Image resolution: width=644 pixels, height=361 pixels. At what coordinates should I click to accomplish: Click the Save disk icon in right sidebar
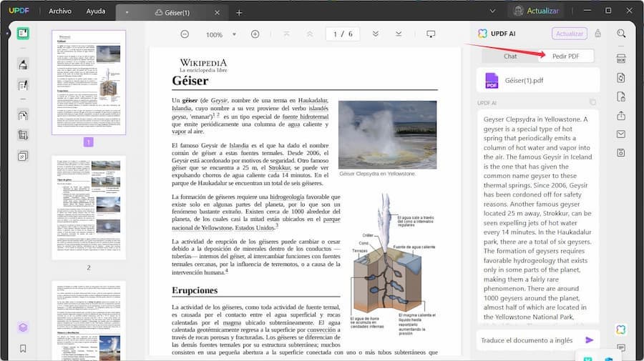(621, 152)
